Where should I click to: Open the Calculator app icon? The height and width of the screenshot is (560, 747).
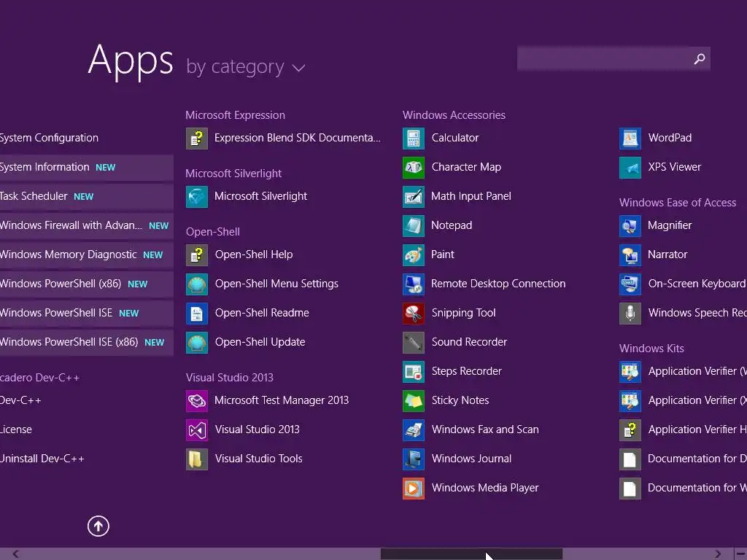point(413,139)
